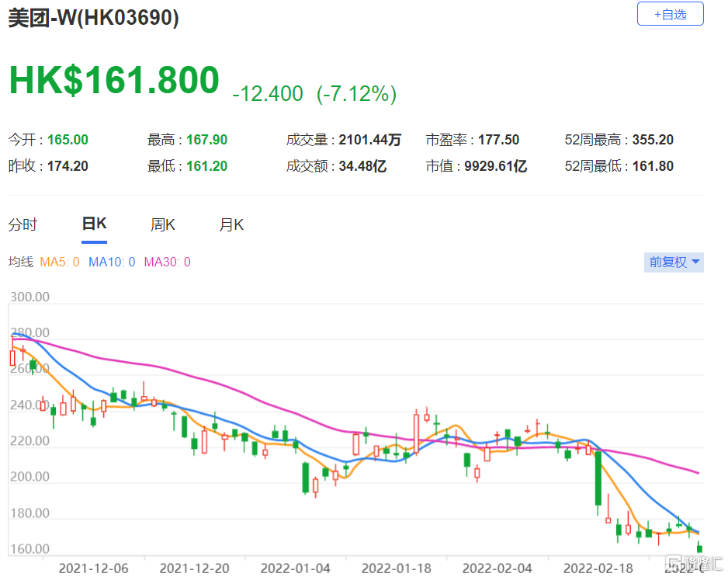Screen dimensions: 728x577
Task: Click the 2022-01-04 date axis label
Action: pyautogui.click(x=295, y=568)
